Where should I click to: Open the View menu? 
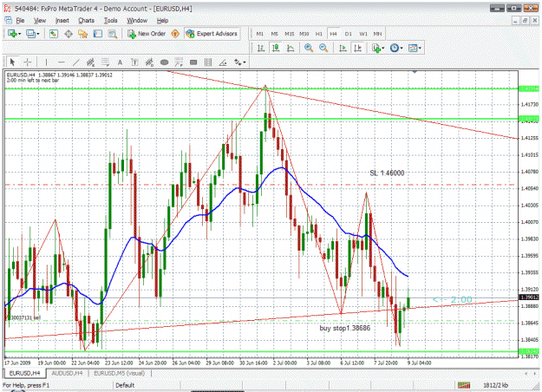[x=40, y=21]
